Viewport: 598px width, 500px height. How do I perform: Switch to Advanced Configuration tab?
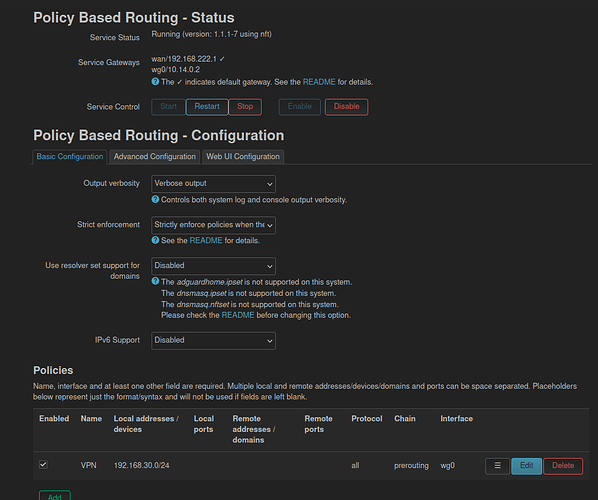[x=154, y=157]
